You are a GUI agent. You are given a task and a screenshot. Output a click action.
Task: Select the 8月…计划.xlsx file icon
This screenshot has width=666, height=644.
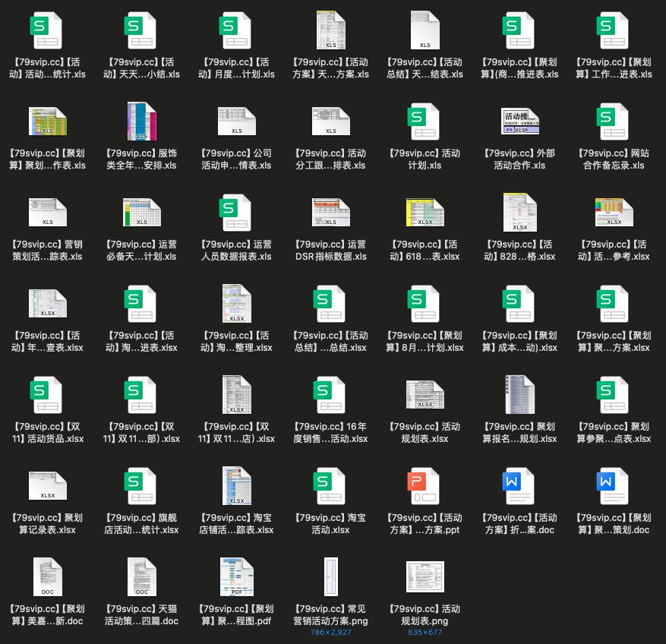pos(425,304)
